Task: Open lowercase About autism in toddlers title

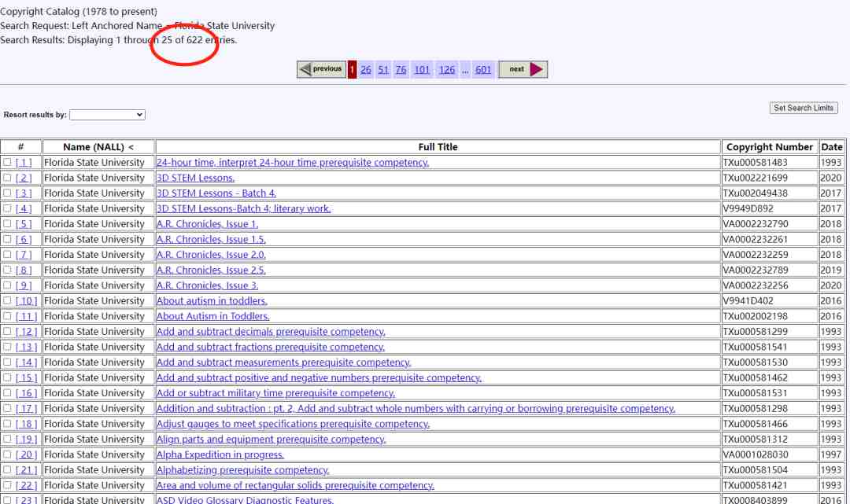Action: click(x=212, y=300)
